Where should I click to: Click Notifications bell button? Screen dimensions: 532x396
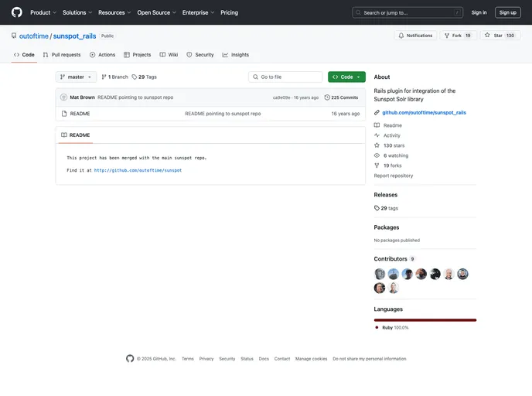[x=416, y=36]
